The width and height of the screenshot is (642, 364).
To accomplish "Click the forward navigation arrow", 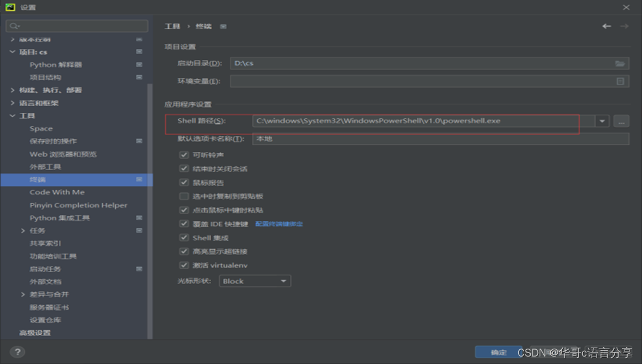I will [624, 26].
